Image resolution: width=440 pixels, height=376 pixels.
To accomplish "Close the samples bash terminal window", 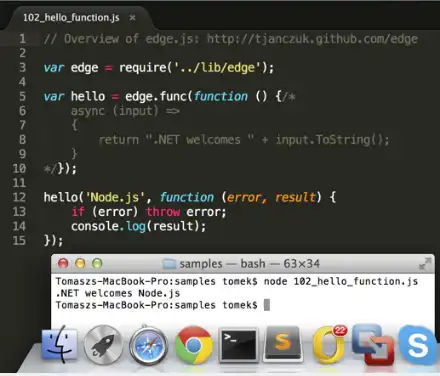I will pyautogui.click(x=63, y=263).
